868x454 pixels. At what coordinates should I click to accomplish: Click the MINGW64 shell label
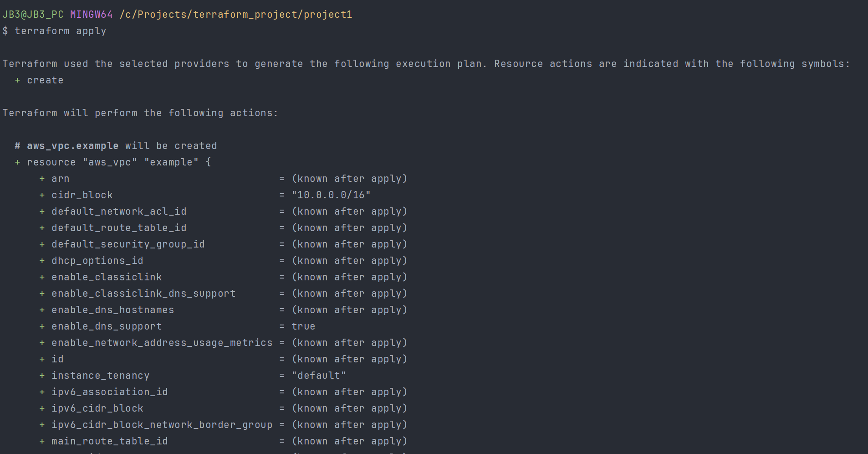[x=92, y=15]
